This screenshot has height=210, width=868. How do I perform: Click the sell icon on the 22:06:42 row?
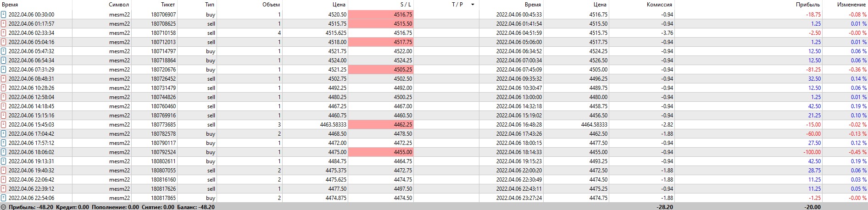point(4,180)
